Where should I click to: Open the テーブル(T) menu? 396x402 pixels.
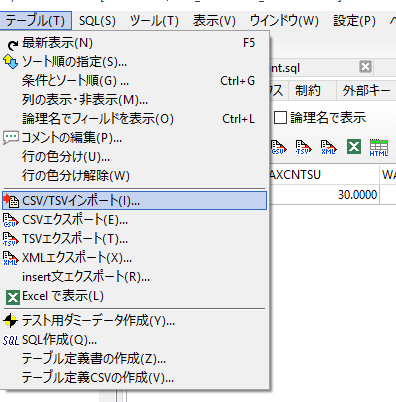click(x=35, y=21)
